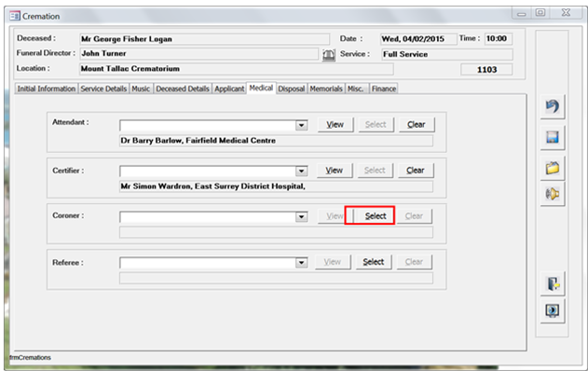The image size is (588, 371).
Task: Click Select button for Referee
Action: (374, 262)
